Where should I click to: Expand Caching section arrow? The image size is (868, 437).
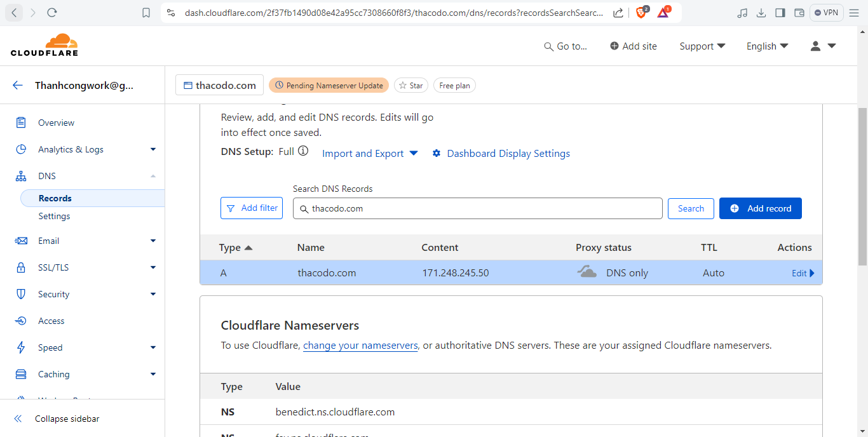tap(153, 374)
